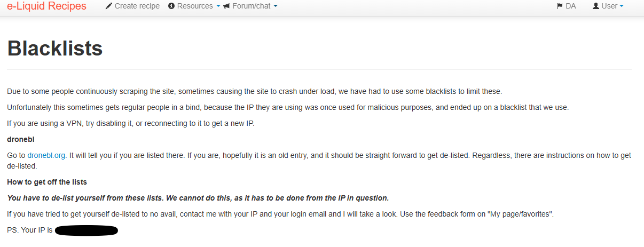The height and width of the screenshot is (247, 644).
Task: Expand the Resources dropdown caret
Action: tap(218, 6)
